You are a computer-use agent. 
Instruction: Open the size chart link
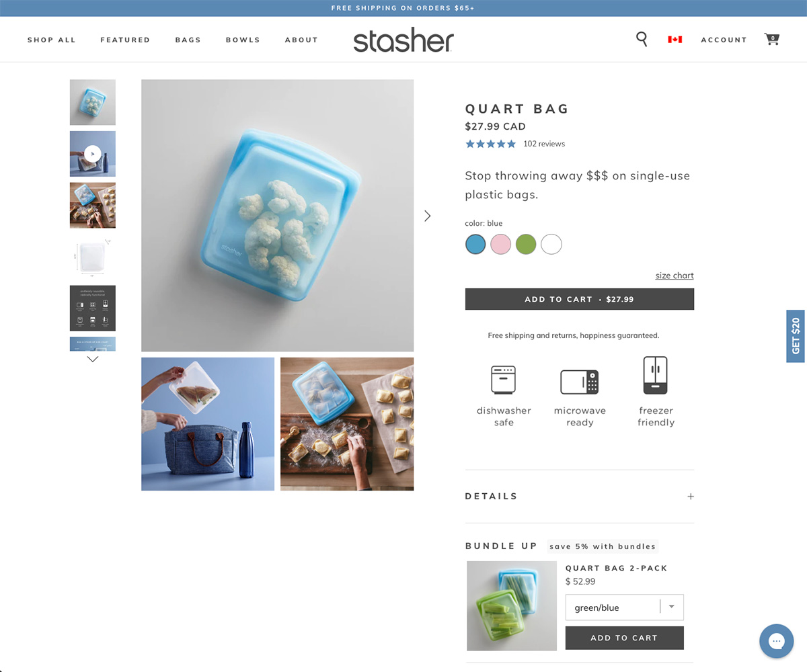(x=675, y=276)
